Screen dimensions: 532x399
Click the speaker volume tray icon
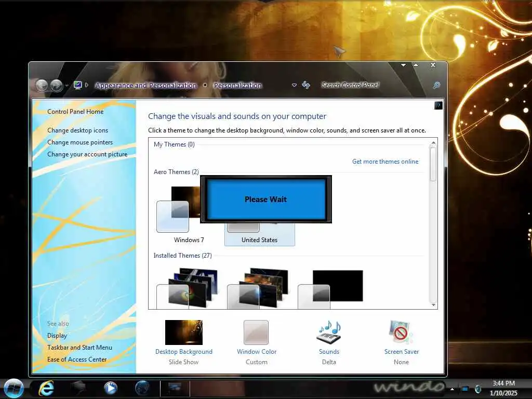tap(478, 389)
